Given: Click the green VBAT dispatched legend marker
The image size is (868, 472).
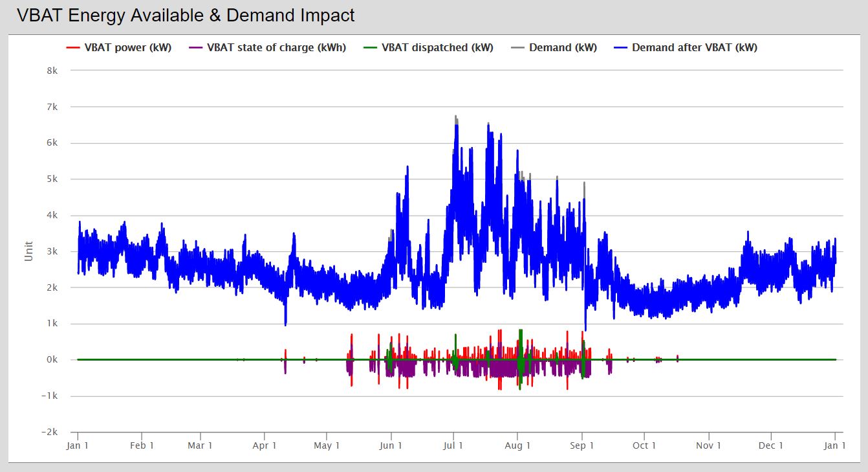Looking at the screenshot, I should [x=370, y=48].
